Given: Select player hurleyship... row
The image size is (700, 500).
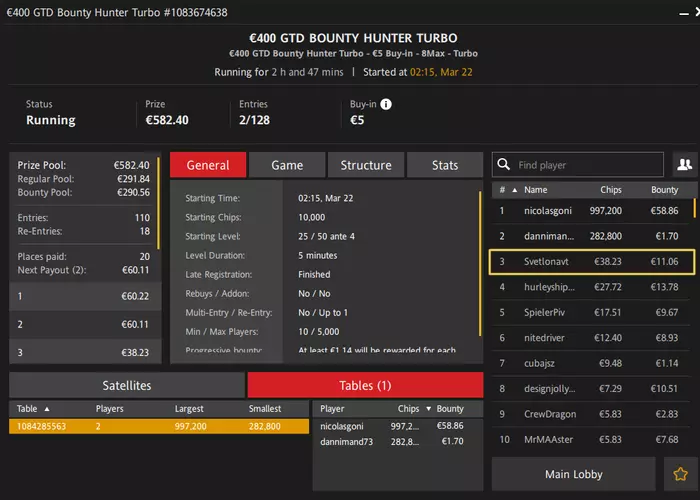Looking at the screenshot, I should (592, 287).
